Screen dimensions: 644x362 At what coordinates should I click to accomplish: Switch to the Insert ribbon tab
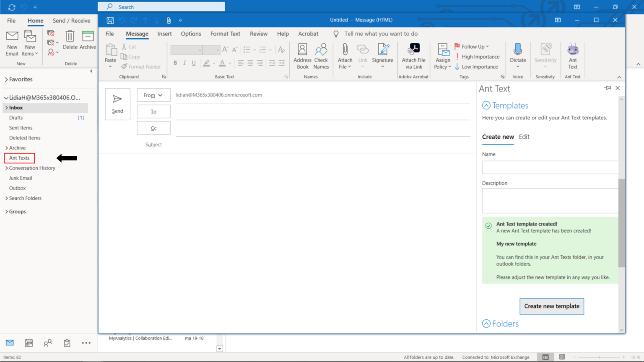pyautogui.click(x=164, y=34)
